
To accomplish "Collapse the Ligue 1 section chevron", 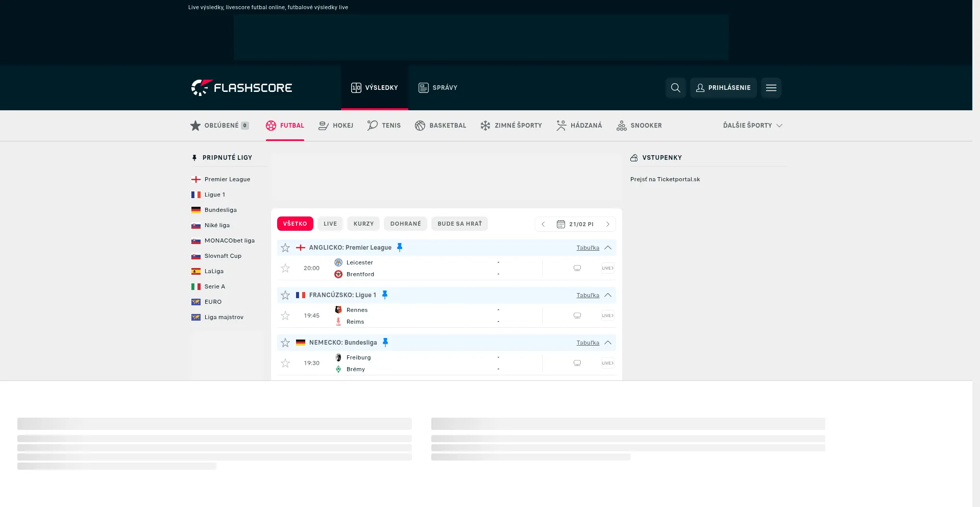I will [608, 295].
